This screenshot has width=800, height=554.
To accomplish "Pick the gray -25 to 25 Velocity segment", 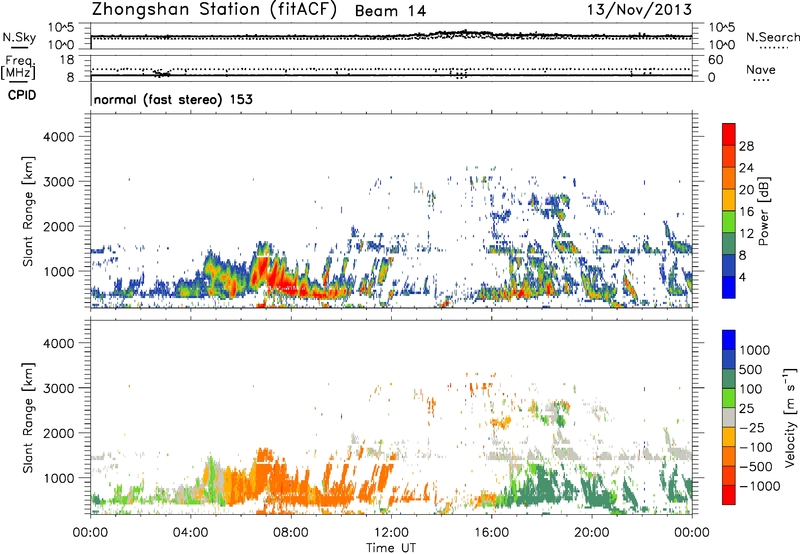I will 729,417.
